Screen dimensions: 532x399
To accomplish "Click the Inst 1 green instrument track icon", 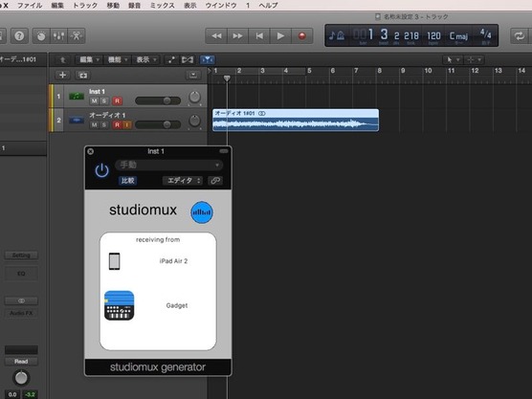I will (x=77, y=97).
